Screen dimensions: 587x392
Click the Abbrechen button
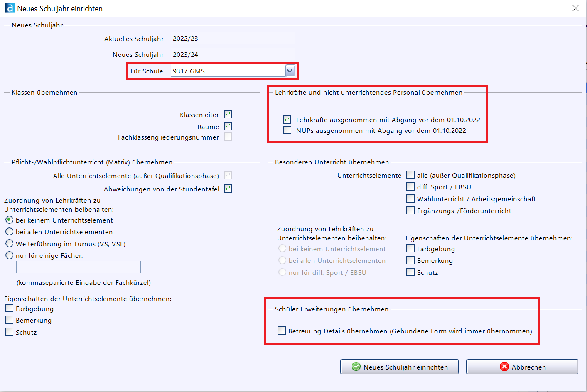[x=522, y=367]
